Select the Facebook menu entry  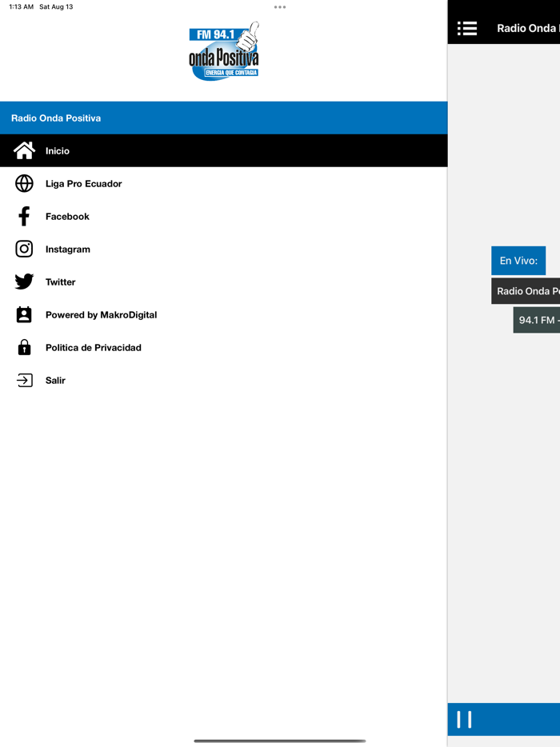pos(223,216)
